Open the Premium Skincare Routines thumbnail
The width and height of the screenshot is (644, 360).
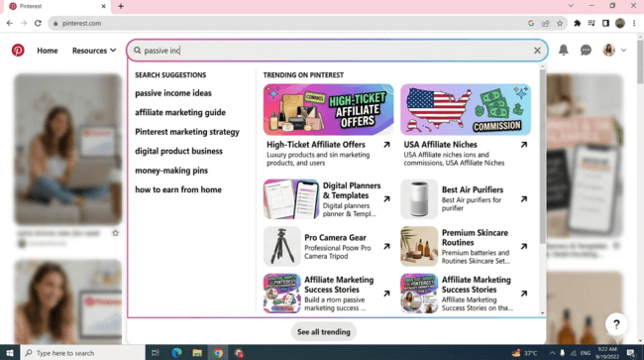419,246
